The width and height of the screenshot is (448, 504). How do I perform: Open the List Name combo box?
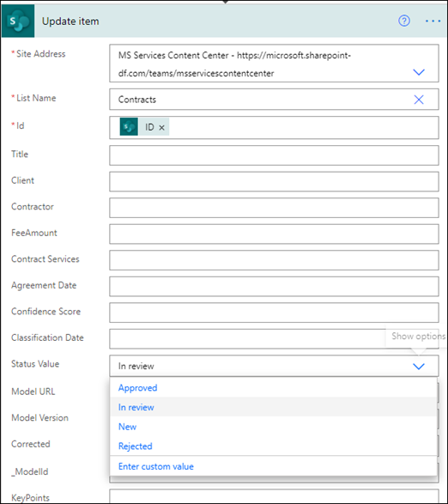(x=274, y=100)
